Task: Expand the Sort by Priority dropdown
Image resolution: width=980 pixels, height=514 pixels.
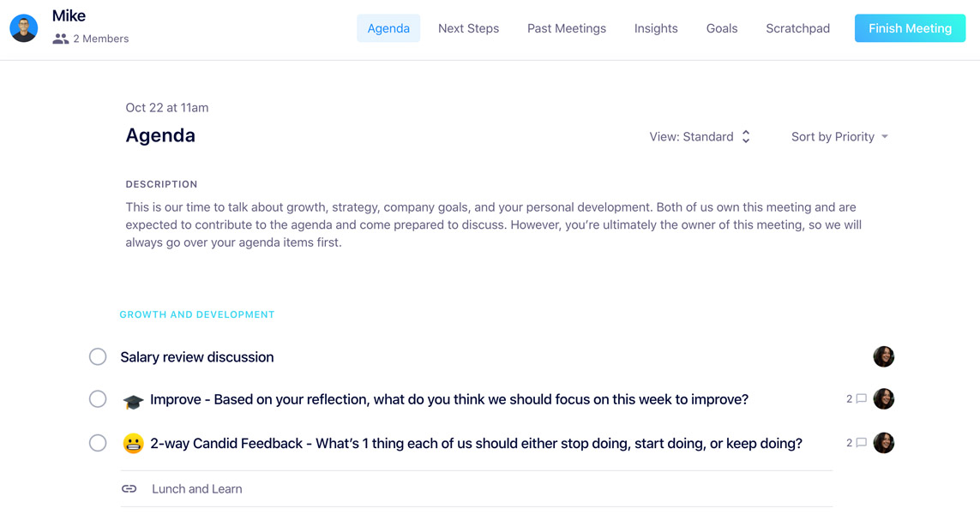Action: (839, 137)
